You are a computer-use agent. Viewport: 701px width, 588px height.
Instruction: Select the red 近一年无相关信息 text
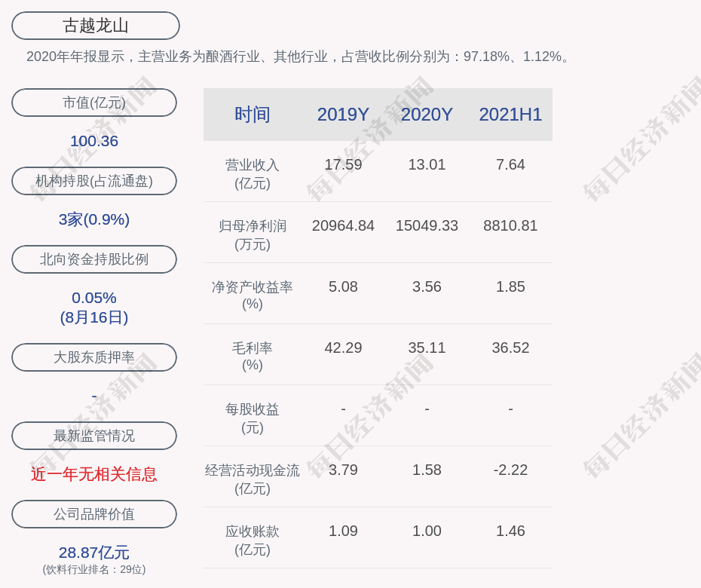click(94, 474)
